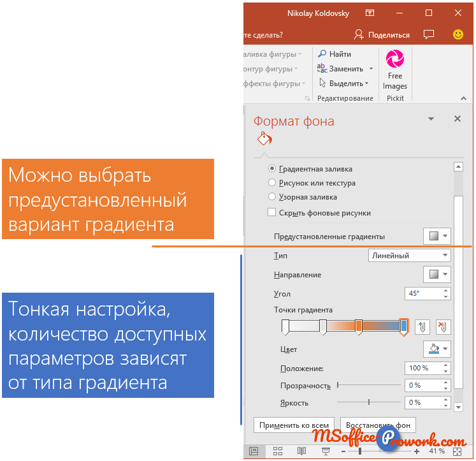Click Fit slide to window icon
Viewport: 476px width, 461px height.
coord(457,451)
